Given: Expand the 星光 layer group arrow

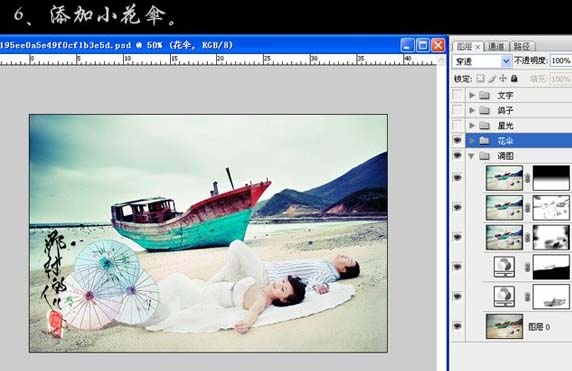Looking at the screenshot, I should [472, 125].
